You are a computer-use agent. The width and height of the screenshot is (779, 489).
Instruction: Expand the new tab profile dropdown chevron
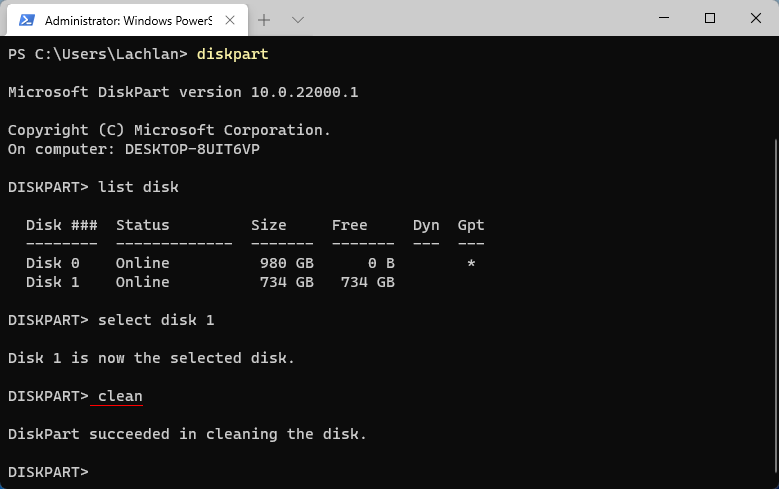(298, 20)
